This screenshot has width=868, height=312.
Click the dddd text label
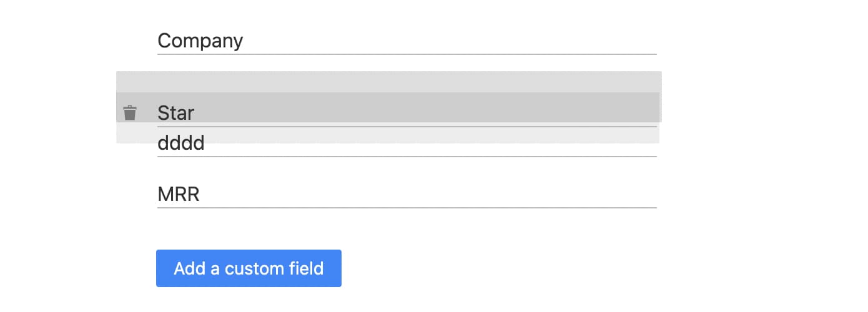click(x=180, y=144)
